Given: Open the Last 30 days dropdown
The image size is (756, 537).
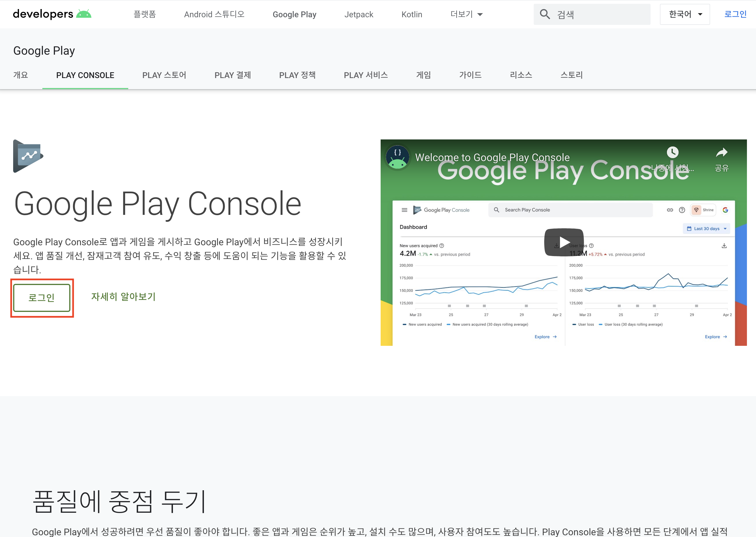Looking at the screenshot, I should (x=706, y=229).
